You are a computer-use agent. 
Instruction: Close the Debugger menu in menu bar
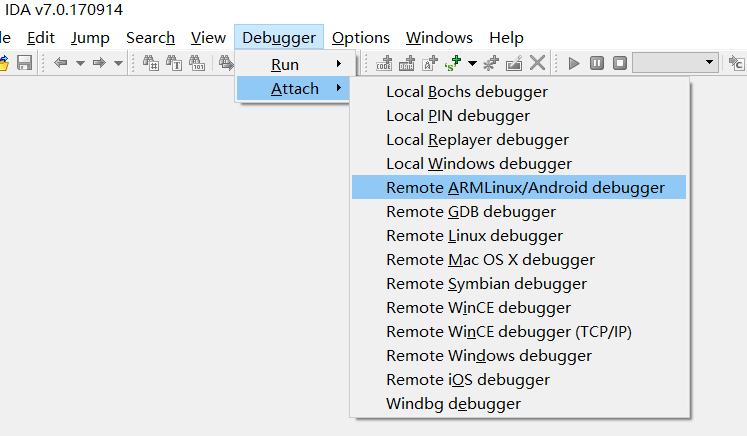point(279,38)
